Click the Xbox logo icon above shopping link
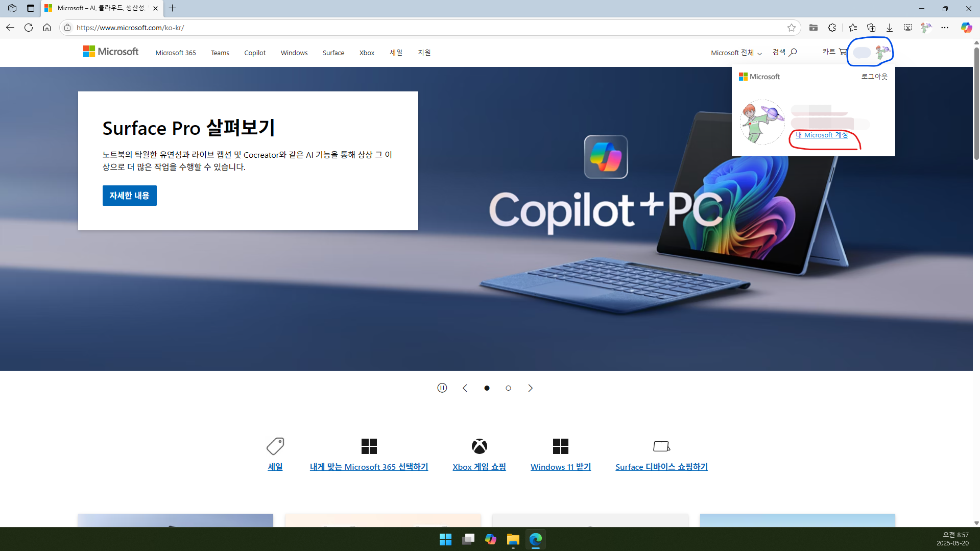The height and width of the screenshot is (551, 980). pos(479,446)
